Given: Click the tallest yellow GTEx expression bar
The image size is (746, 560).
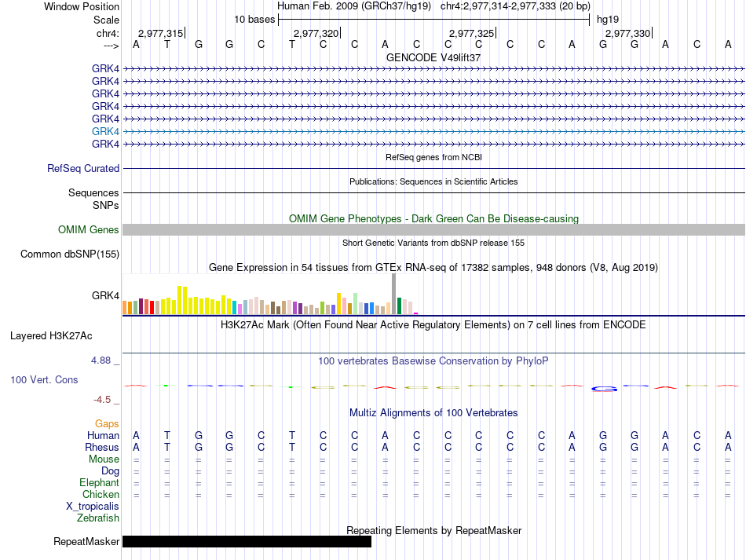Looking at the screenshot, I should [179, 300].
